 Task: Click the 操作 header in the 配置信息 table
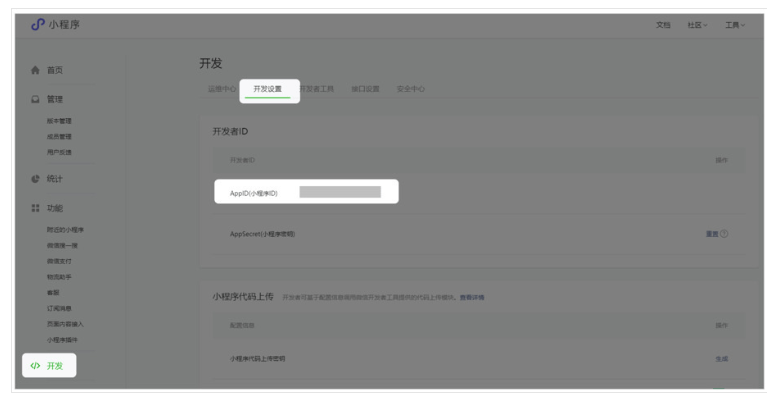click(x=722, y=325)
